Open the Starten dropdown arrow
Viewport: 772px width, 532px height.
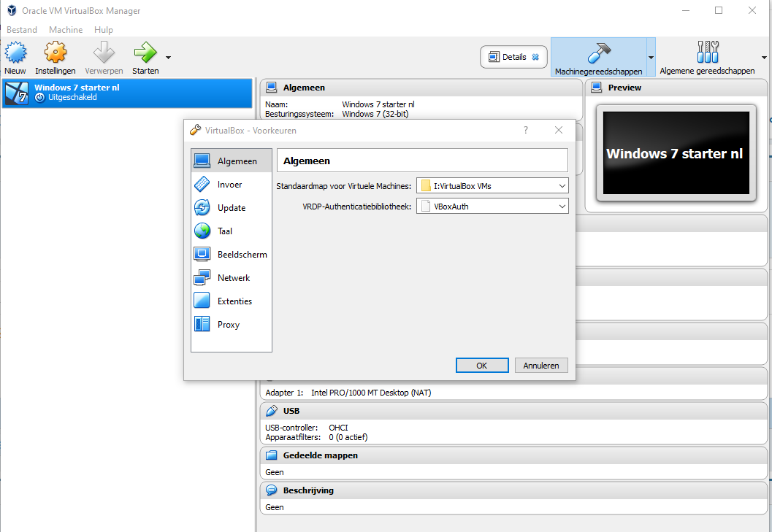(169, 58)
